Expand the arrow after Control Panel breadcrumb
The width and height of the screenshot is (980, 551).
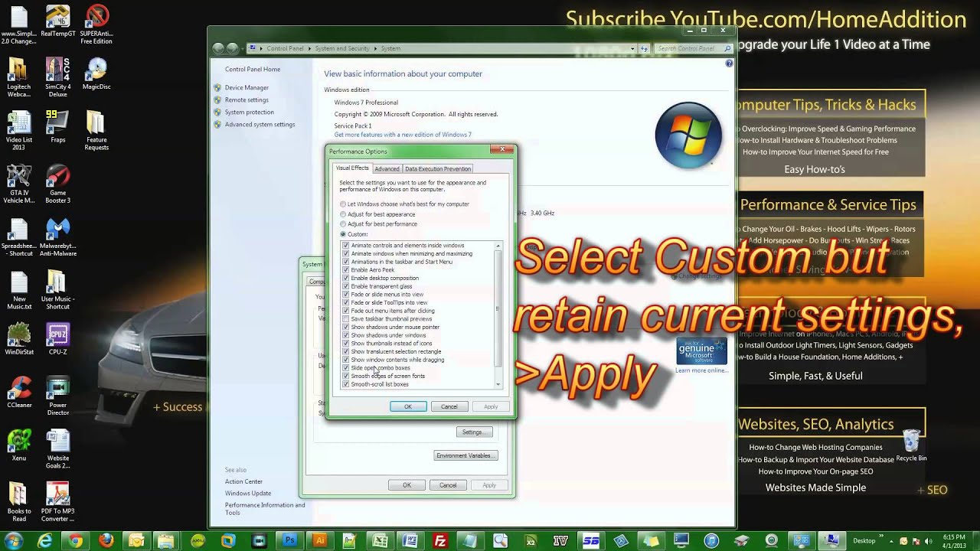tap(309, 48)
